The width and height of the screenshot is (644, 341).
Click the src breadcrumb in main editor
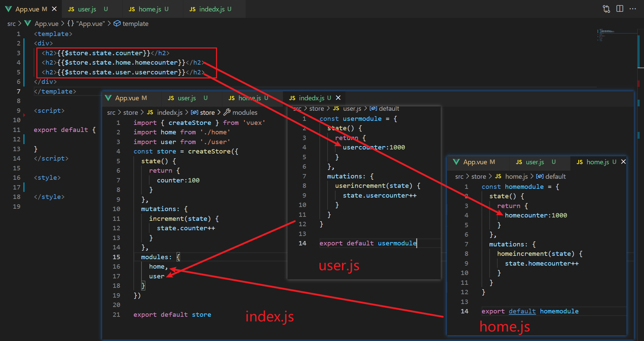(x=11, y=24)
